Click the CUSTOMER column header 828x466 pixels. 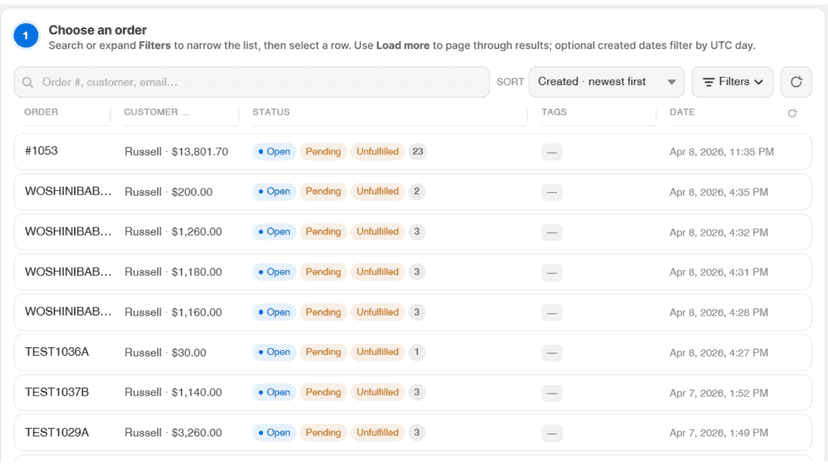tap(157, 112)
